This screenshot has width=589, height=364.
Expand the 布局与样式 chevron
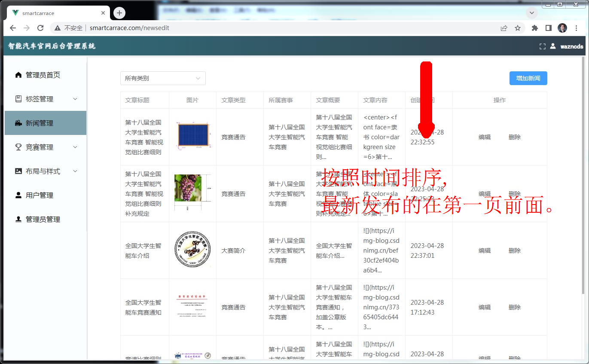tap(75, 171)
